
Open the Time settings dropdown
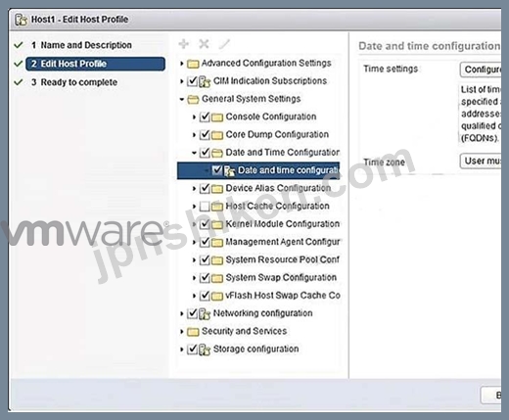click(481, 70)
